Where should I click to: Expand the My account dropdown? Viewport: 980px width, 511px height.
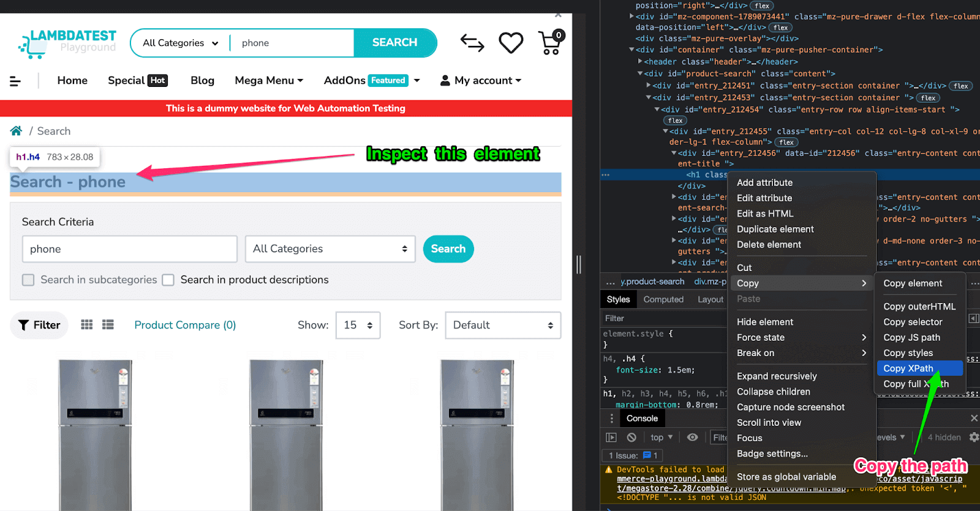tap(481, 81)
